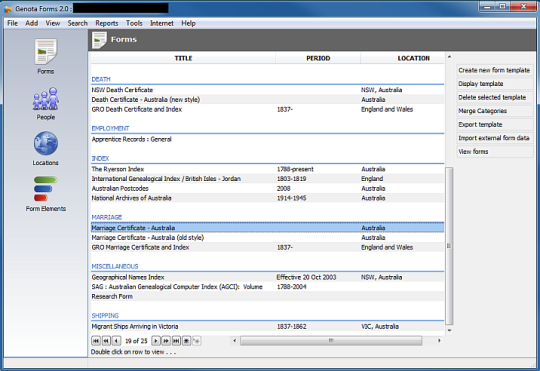540x371 pixels.
Task: Open the Search menu
Action: pos(77,23)
